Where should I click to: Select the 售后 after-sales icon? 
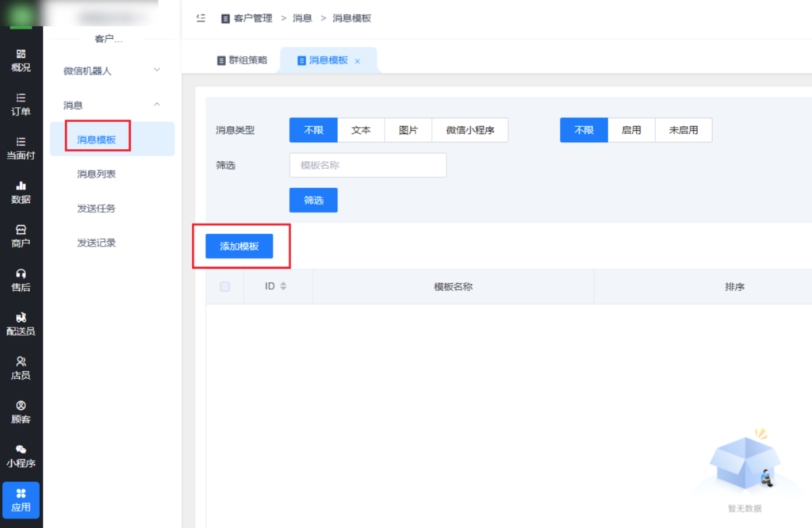(x=21, y=279)
